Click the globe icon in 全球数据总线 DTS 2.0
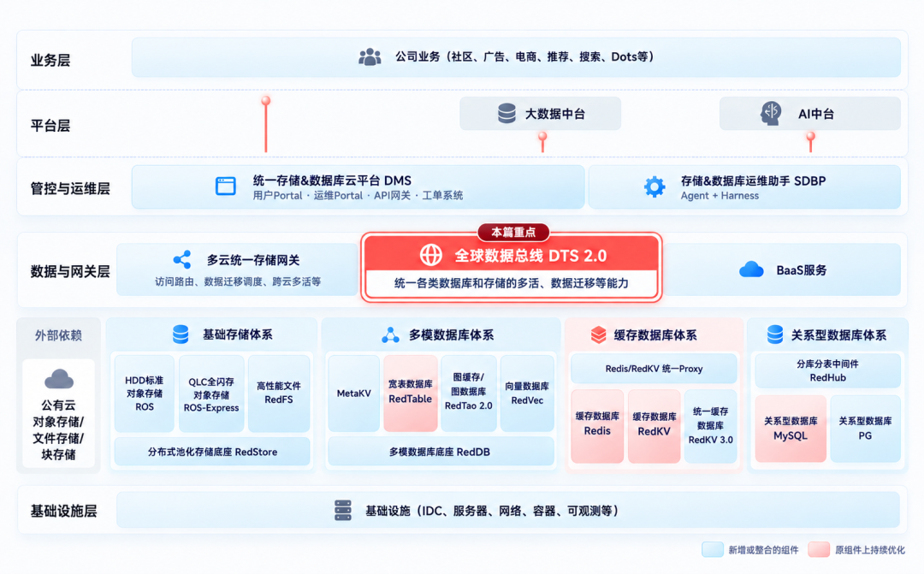This screenshot has height=574, width=924. (x=430, y=255)
